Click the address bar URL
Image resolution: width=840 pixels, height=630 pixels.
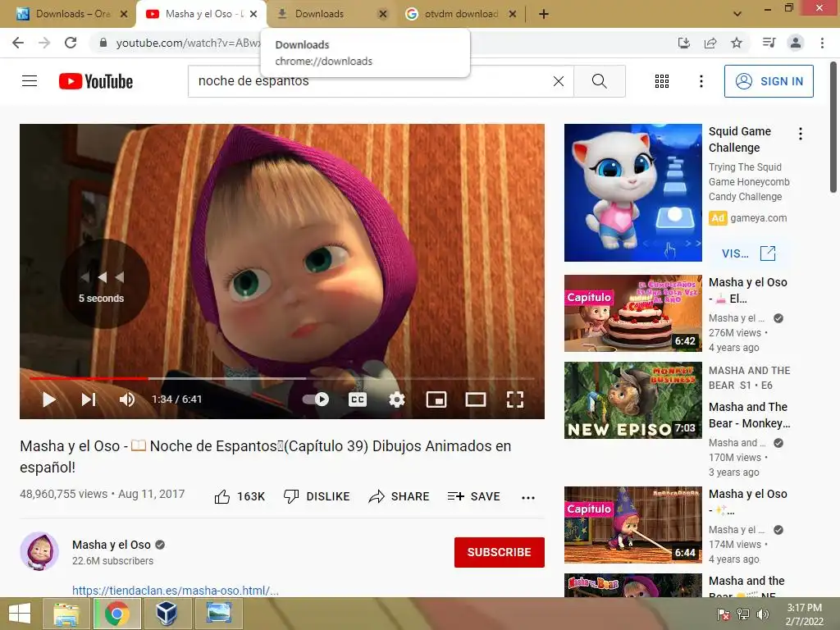point(189,43)
